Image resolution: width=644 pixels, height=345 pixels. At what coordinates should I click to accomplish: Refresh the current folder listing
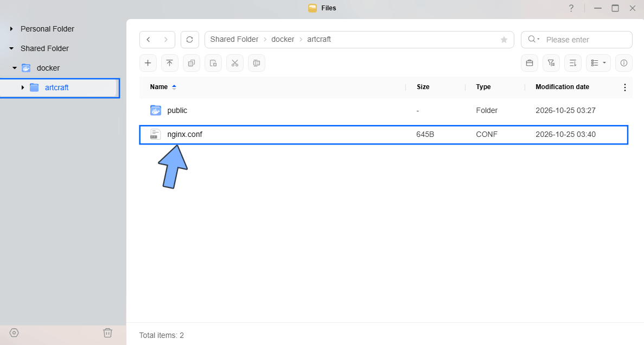[190, 40]
